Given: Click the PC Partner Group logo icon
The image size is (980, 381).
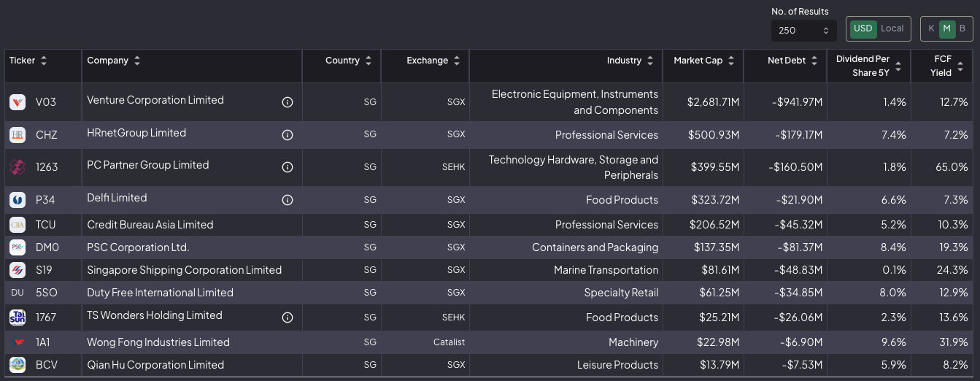Looking at the screenshot, I should pos(18,167).
